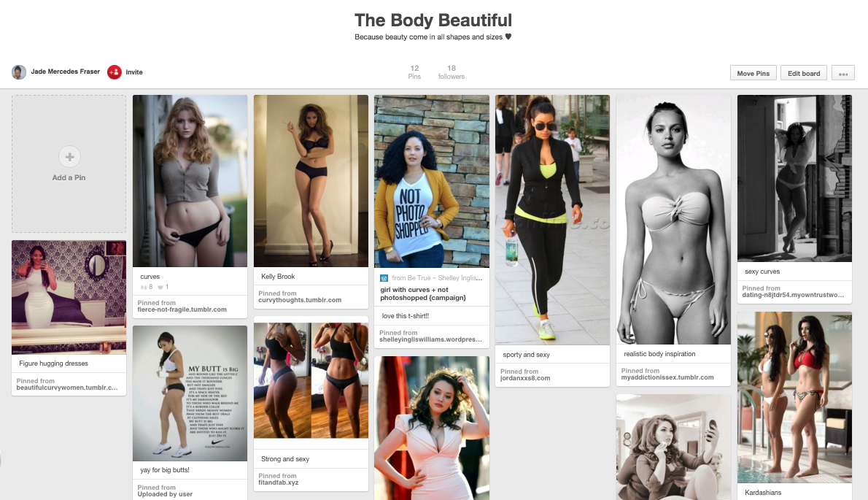This screenshot has width=868, height=500.
Task: Click Jade Mercedes Fraser name link
Action: (66, 72)
